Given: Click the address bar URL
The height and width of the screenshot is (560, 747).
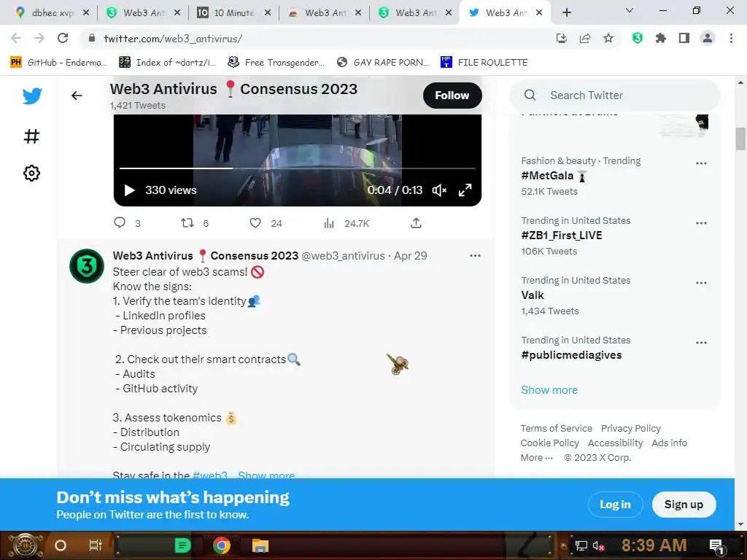Looking at the screenshot, I should (x=173, y=39).
